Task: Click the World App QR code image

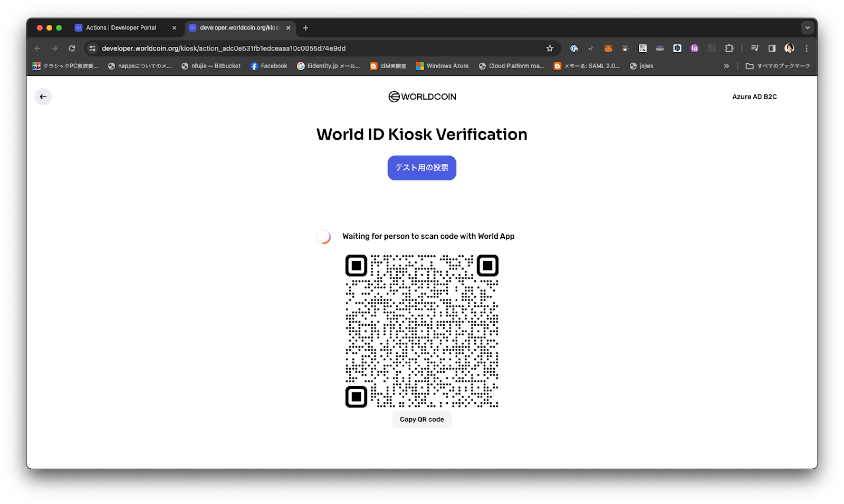Action: click(x=422, y=331)
